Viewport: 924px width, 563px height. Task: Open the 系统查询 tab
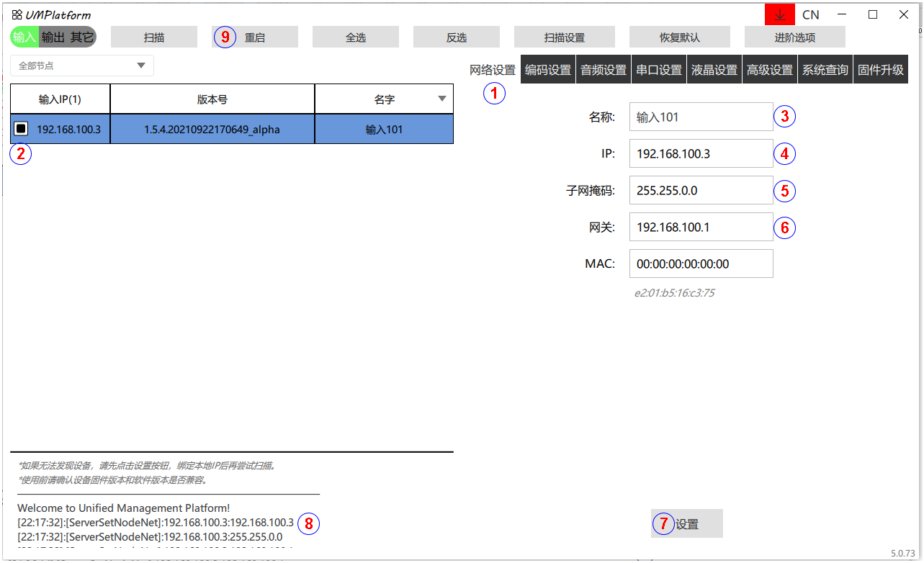[x=825, y=70]
